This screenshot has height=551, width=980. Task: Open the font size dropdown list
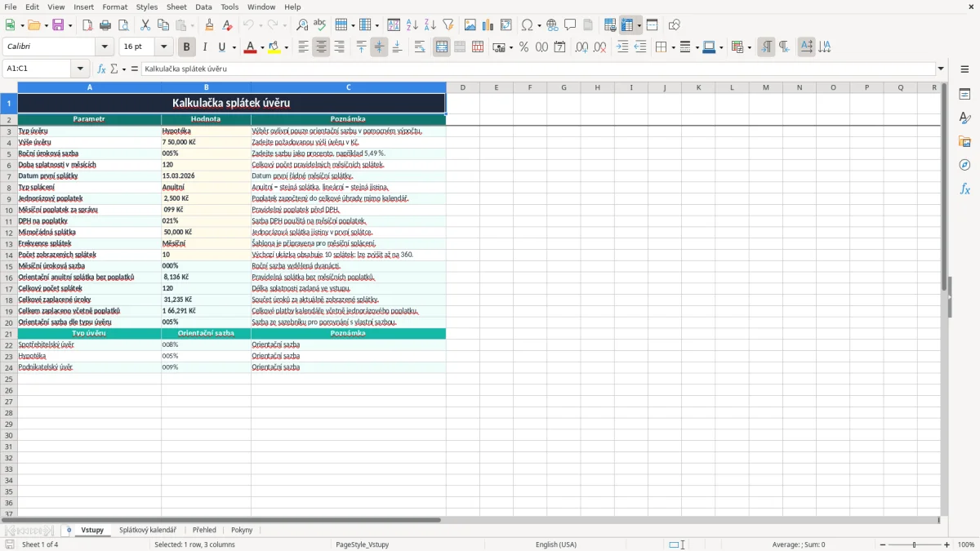(163, 47)
